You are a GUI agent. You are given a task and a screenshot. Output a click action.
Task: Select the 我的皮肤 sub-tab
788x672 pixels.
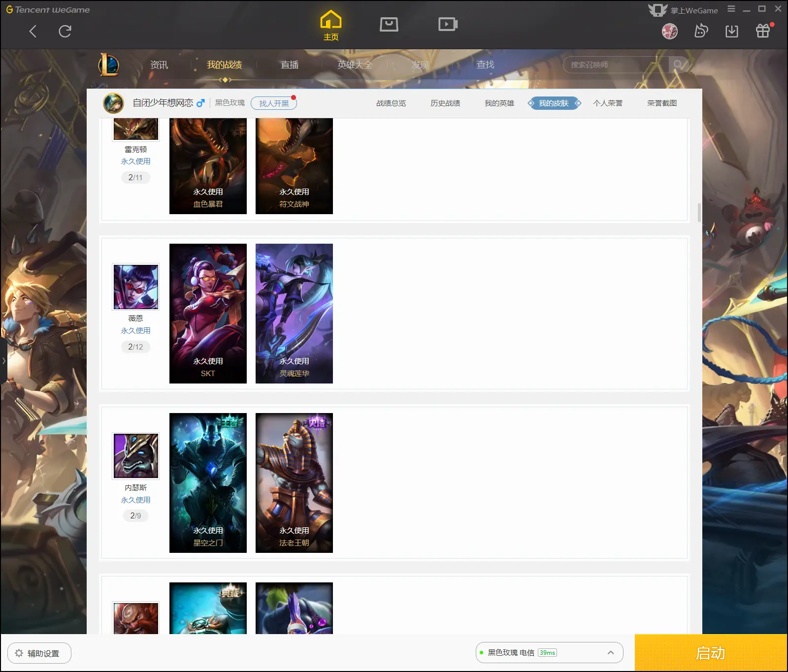[554, 103]
